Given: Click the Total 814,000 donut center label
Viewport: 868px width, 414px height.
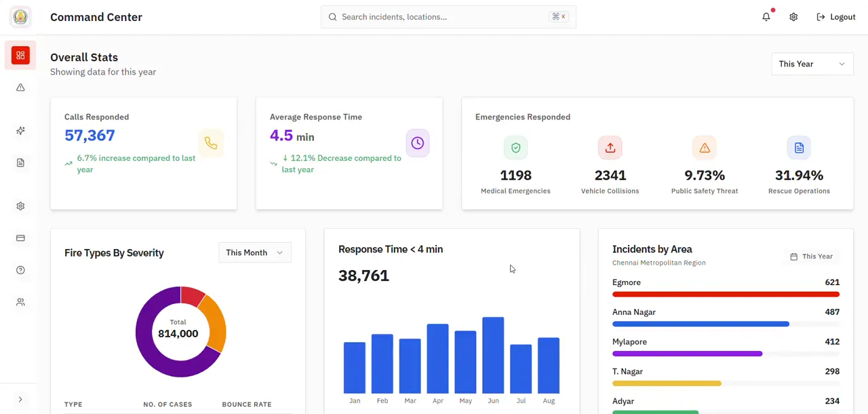Looking at the screenshot, I should [178, 328].
